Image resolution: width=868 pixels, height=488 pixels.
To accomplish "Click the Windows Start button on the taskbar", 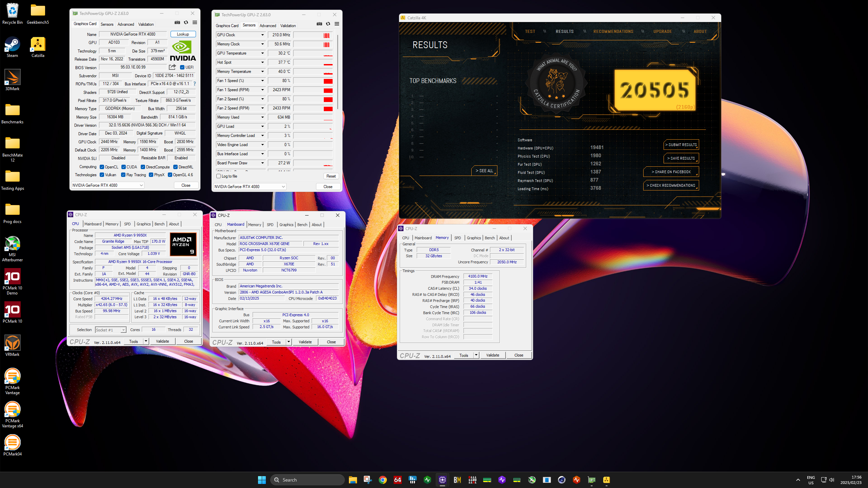I will point(262,480).
